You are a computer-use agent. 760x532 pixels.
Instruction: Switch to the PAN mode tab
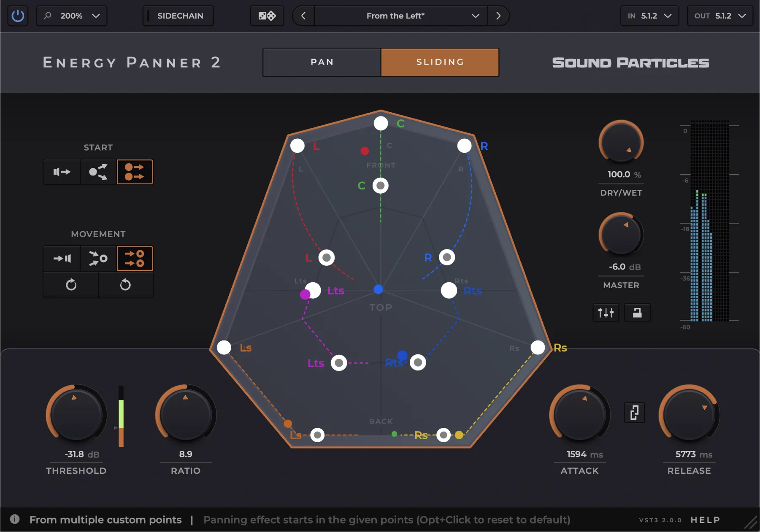[x=322, y=62]
